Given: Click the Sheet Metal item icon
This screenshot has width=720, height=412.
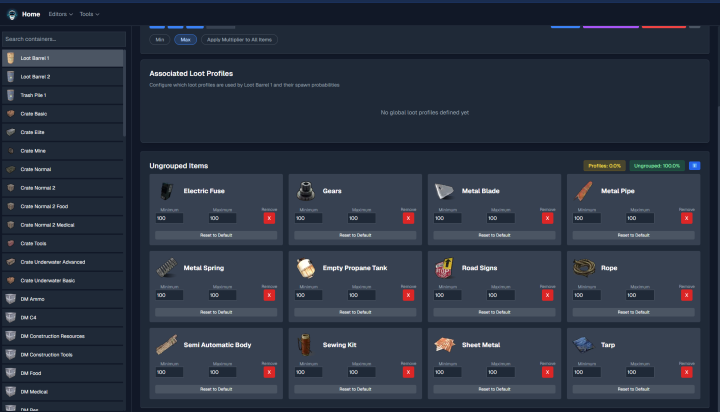Looking at the screenshot, I should 444,345.
